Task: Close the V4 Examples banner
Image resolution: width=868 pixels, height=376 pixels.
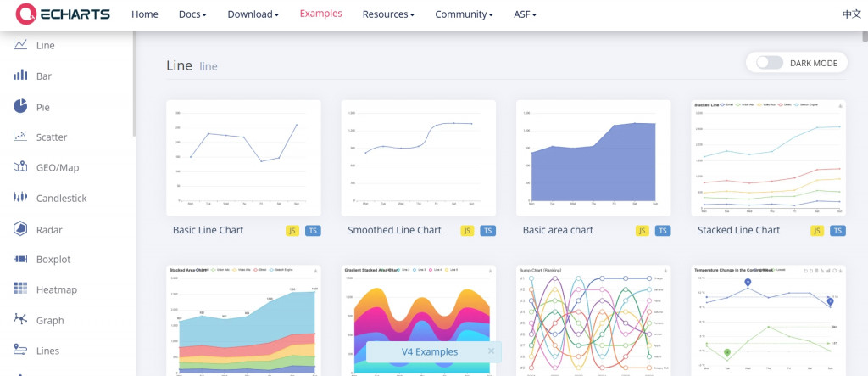Action: [x=491, y=351]
